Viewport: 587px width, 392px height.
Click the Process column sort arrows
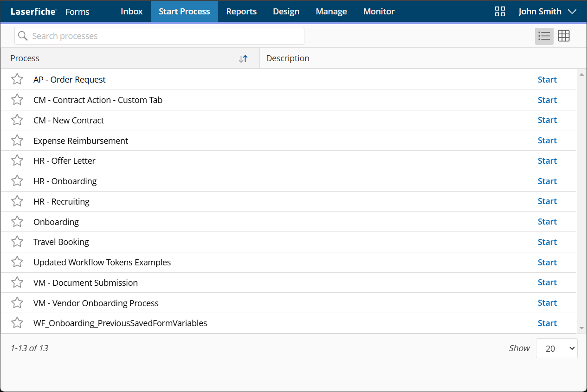(243, 58)
